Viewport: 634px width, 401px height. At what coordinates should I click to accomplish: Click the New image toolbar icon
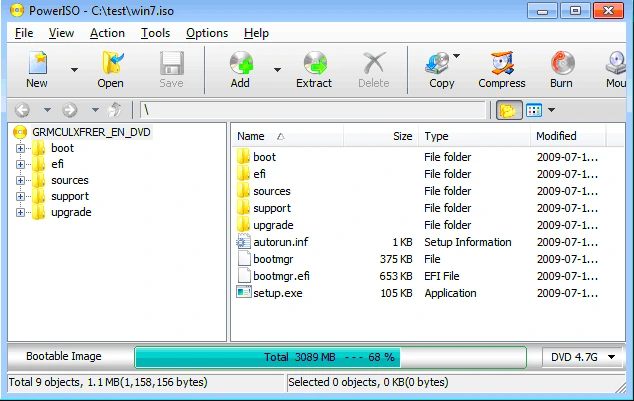pos(38,63)
